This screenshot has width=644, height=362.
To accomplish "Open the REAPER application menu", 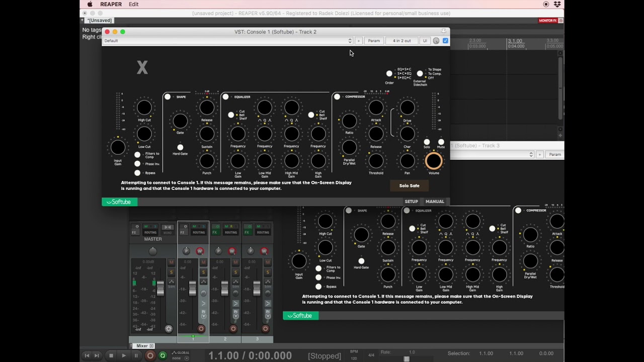I will [x=111, y=4].
